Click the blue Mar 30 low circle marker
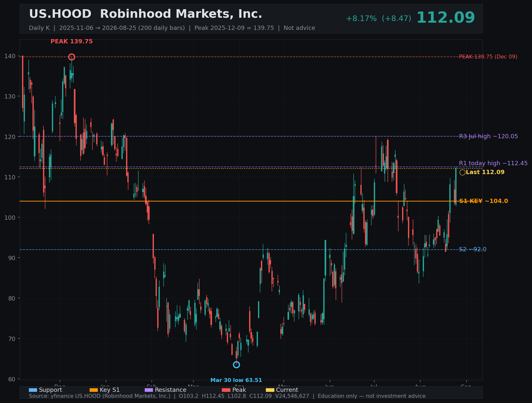Viewport: 532px width, 403px height. [x=236, y=365]
